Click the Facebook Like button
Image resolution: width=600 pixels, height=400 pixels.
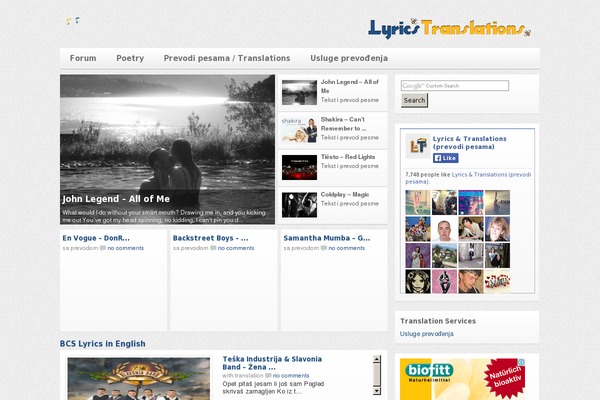tap(446, 158)
